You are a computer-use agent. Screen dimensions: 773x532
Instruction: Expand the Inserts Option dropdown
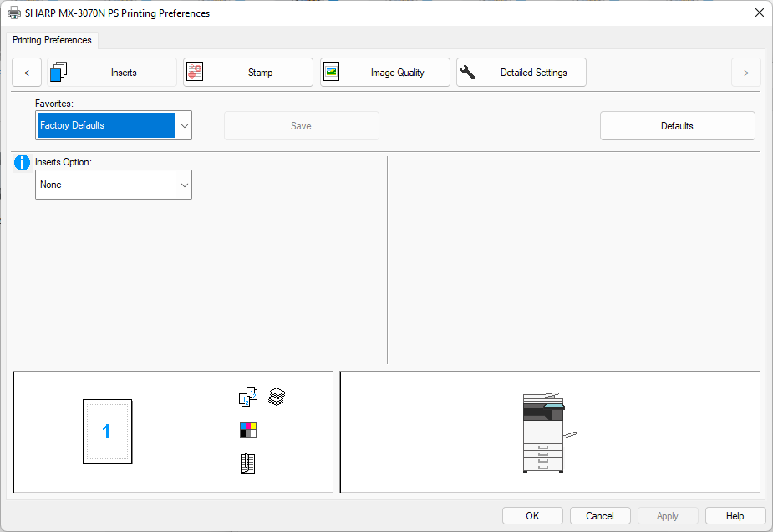(x=114, y=185)
